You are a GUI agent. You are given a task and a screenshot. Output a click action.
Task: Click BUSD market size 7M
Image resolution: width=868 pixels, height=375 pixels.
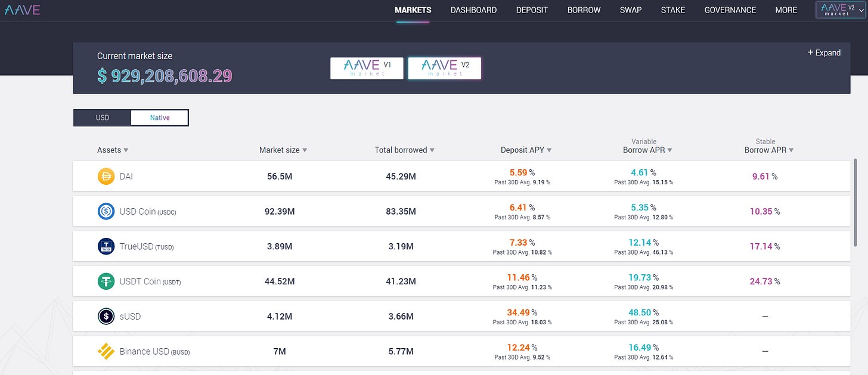[x=280, y=352]
